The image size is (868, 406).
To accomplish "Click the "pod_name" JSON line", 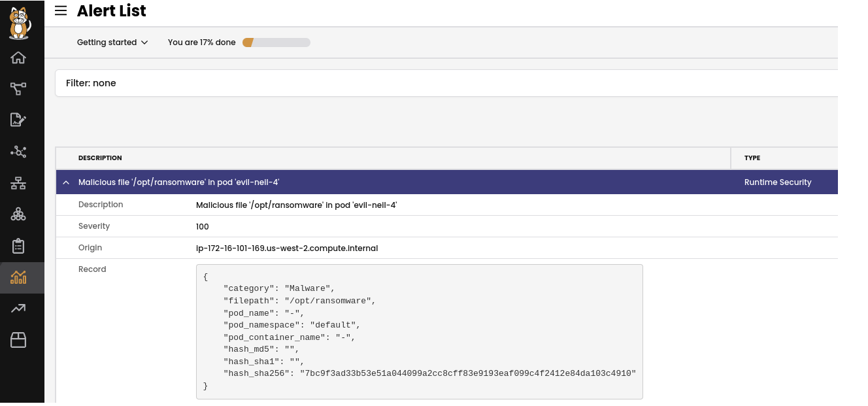I will click(x=264, y=313).
